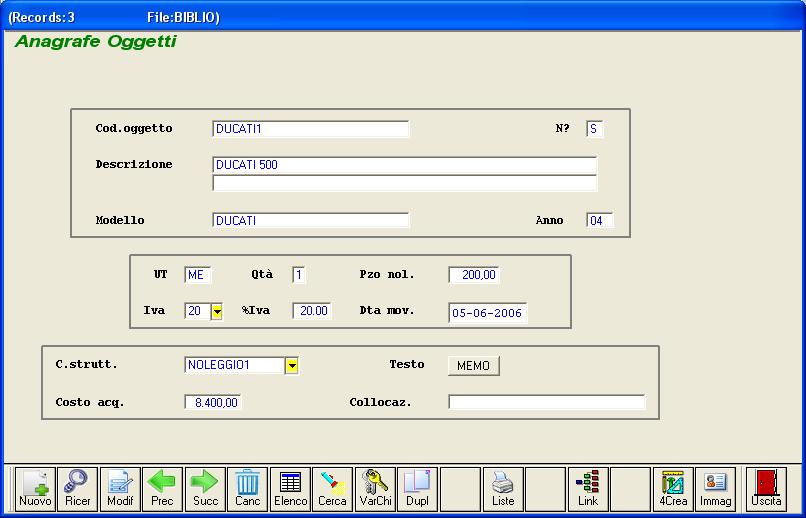
Task: Open the 4Crea design tools icon
Action: [x=673, y=489]
